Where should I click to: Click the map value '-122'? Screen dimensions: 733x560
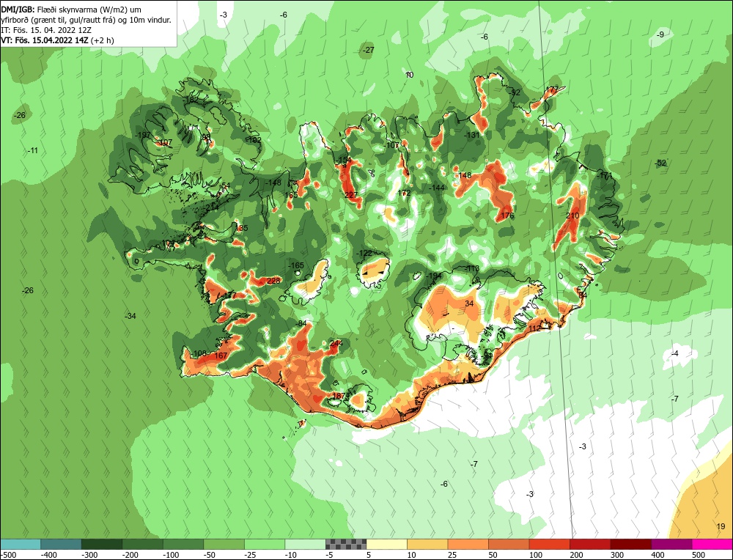pyautogui.click(x=364, y=253)
